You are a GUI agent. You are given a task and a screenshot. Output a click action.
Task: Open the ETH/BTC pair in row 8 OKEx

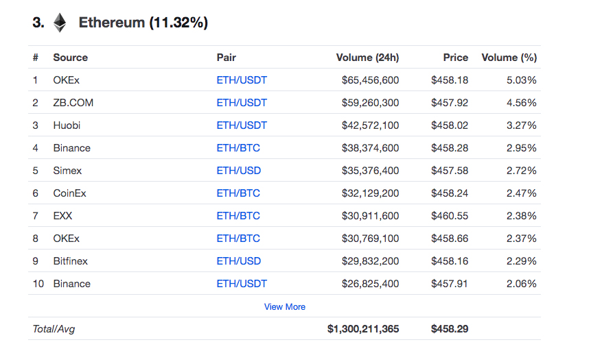[238, 239]
